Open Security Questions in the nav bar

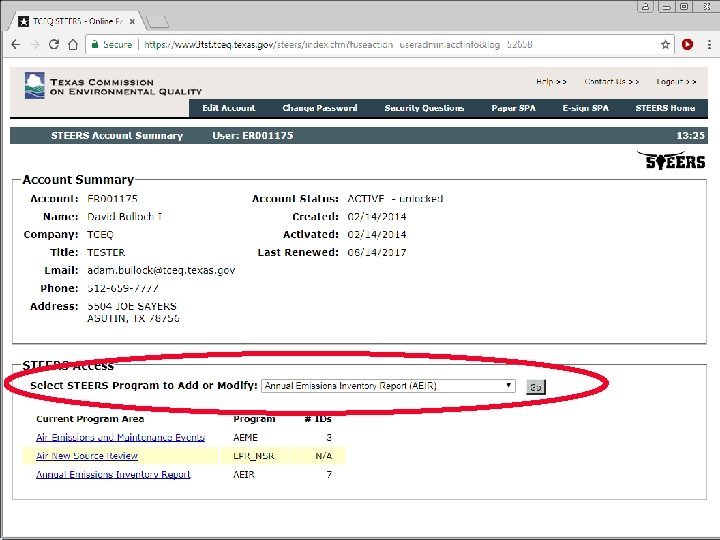pyautogui.click(x=424, y=108)
